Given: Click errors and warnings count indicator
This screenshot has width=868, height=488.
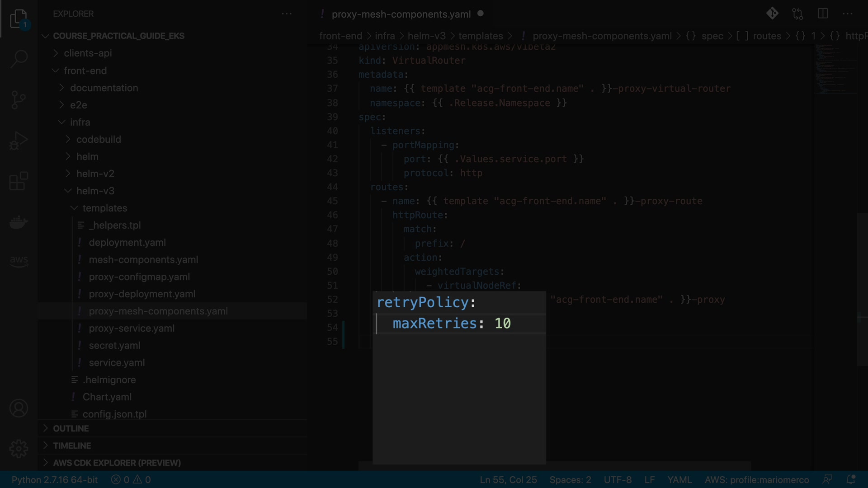Looking at the screenshot, I should (131, 480).
